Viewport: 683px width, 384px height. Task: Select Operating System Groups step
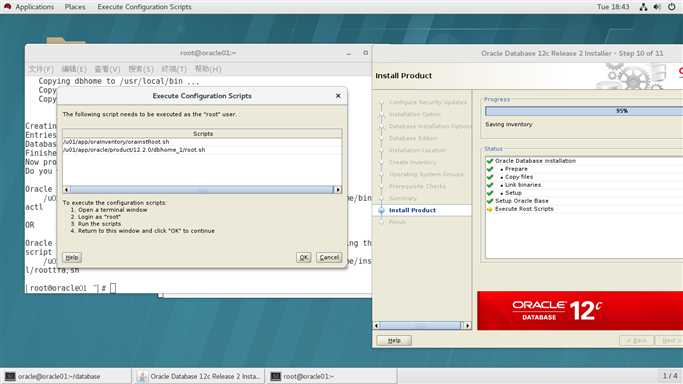(426, 174)
